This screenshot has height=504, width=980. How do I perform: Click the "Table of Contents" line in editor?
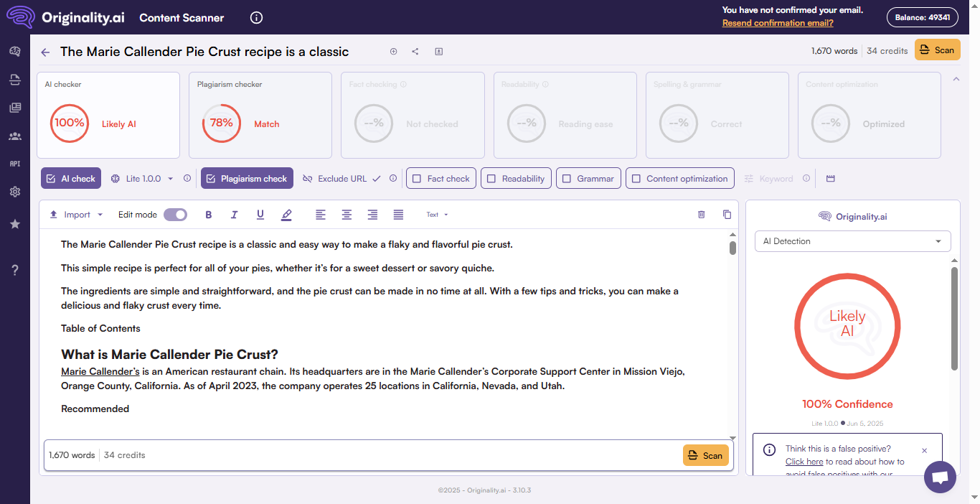[x=100, y=328]
